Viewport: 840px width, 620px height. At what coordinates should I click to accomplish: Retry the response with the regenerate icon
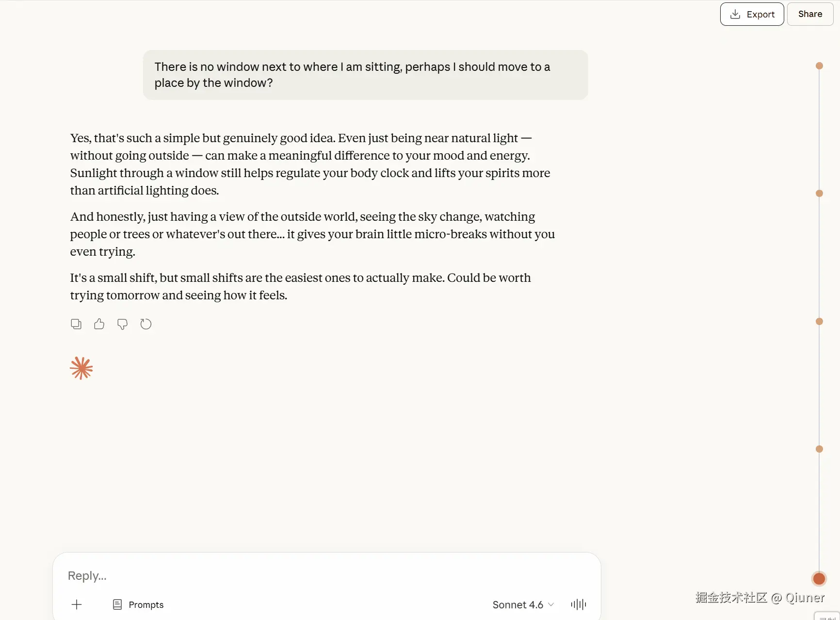click(146, 324)
